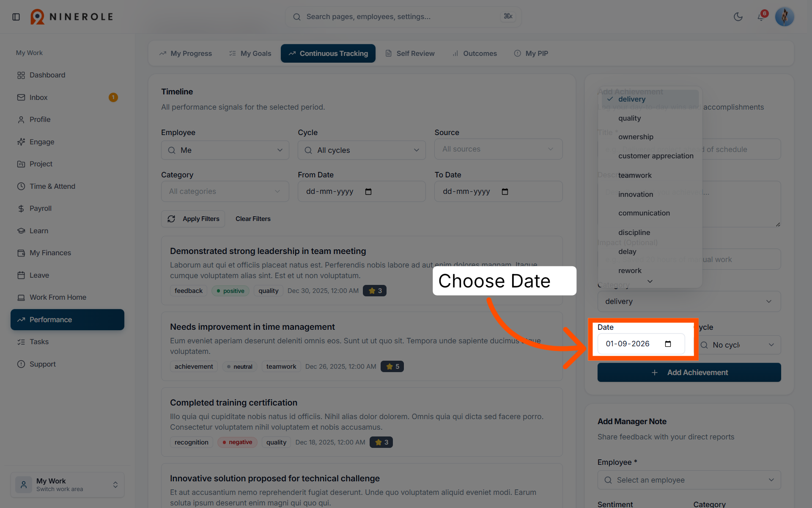812x508 pixels.
Task: Open Learn section
Action: point(68,231)
